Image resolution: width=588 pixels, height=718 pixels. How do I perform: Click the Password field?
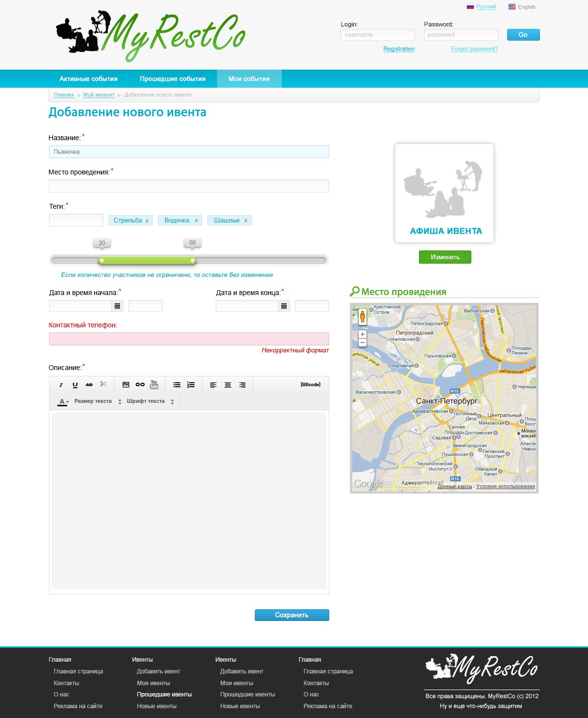461,35
